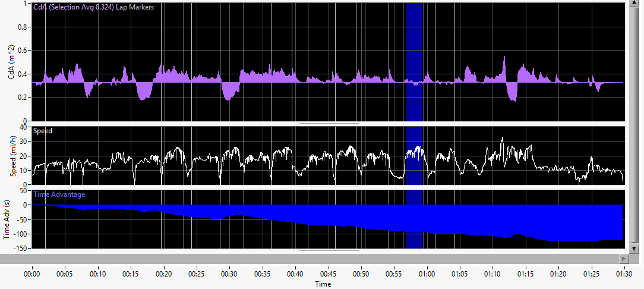Click the selection band in Time Advantage graph
Image resolution: width=644 pixels, height=289 pixels.
[415, 219]
